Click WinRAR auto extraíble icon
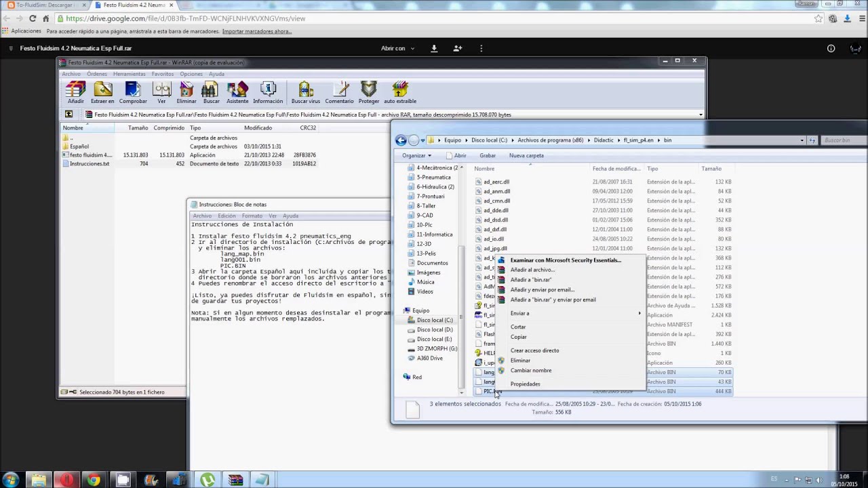 coord(400,90)
